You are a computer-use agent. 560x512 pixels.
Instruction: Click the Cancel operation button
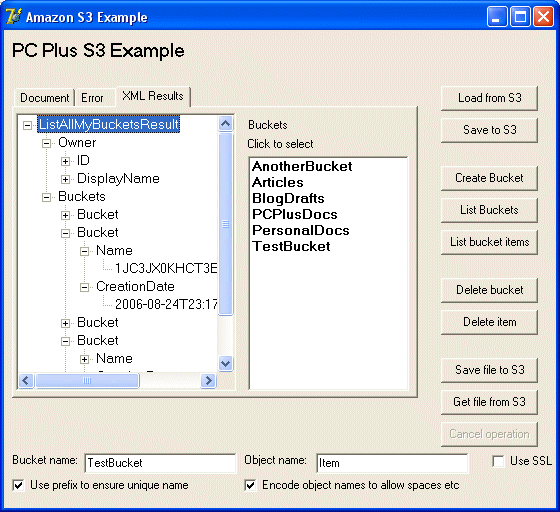(x=489, y=435)
